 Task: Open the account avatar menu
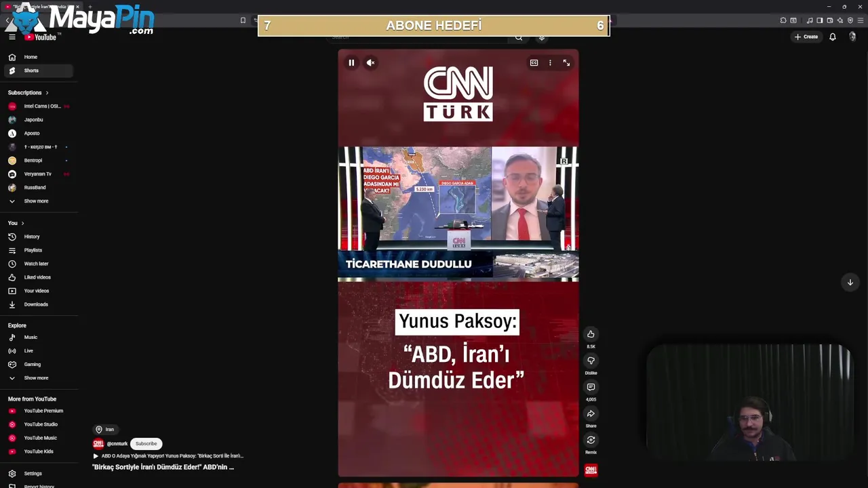click(852, 37)
